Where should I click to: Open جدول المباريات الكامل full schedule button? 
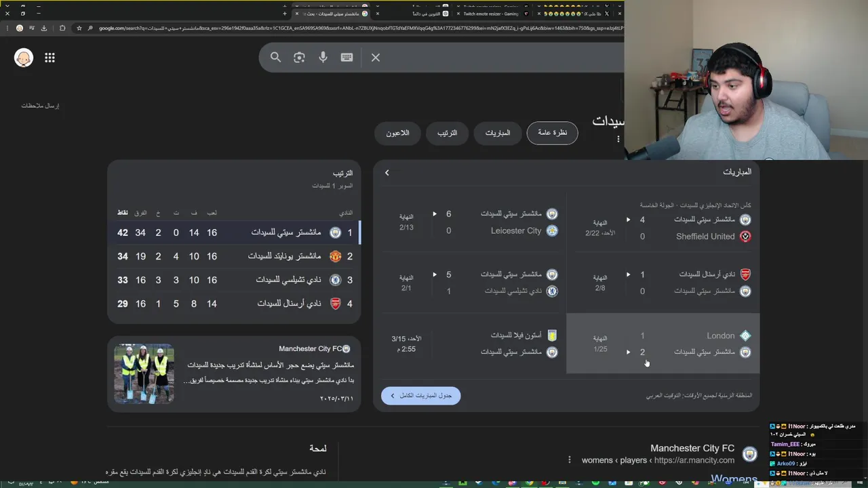click(x=420, y=396)
